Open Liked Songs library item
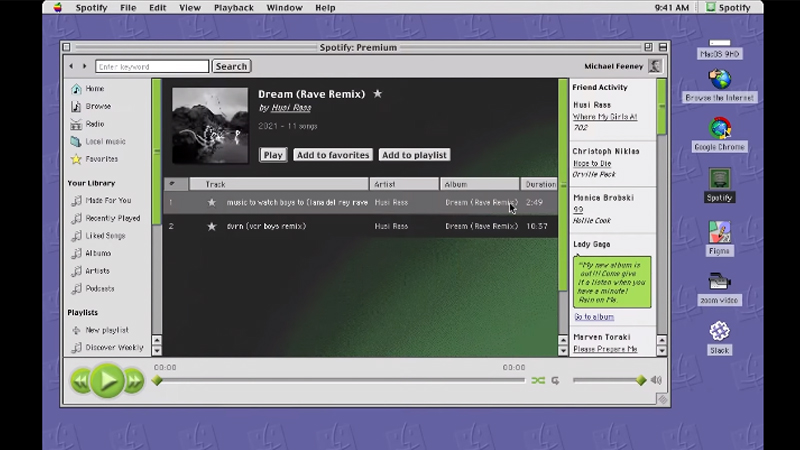The image size is (800, 450). coord(98,236)
